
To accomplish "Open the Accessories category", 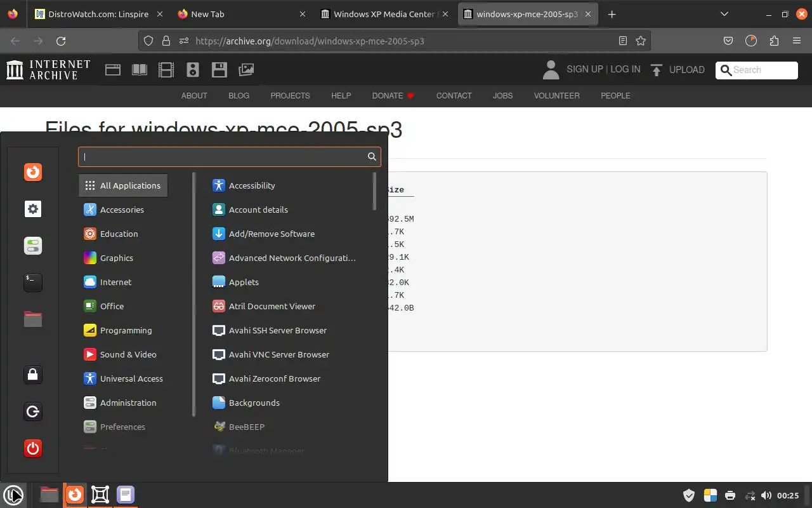I will 123,210.
